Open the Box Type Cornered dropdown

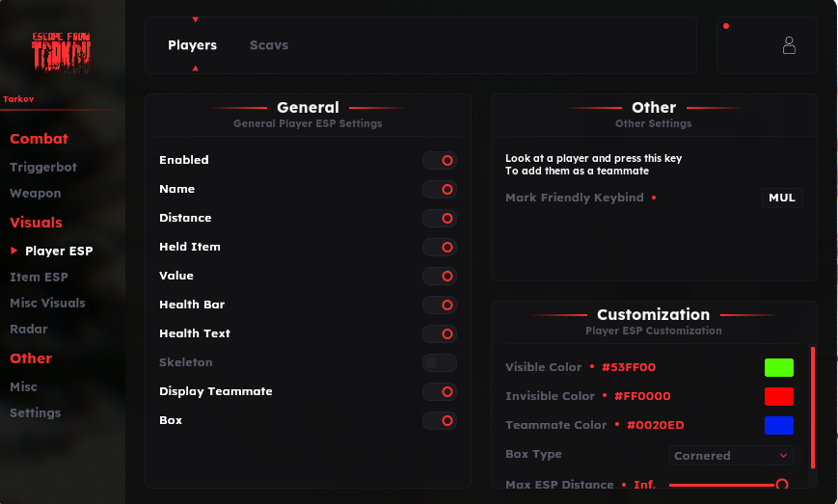(x=731, y=455)
